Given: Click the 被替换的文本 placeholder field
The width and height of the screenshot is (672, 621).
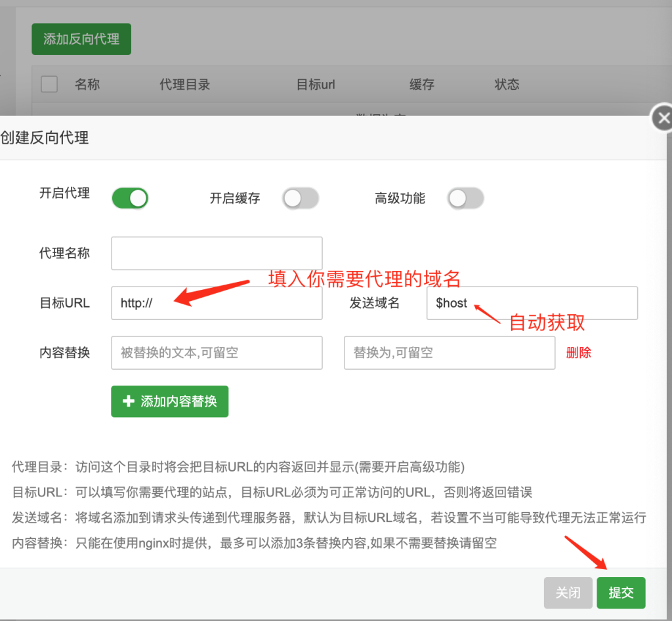Looking at the screenshot, I should point(217,353).
